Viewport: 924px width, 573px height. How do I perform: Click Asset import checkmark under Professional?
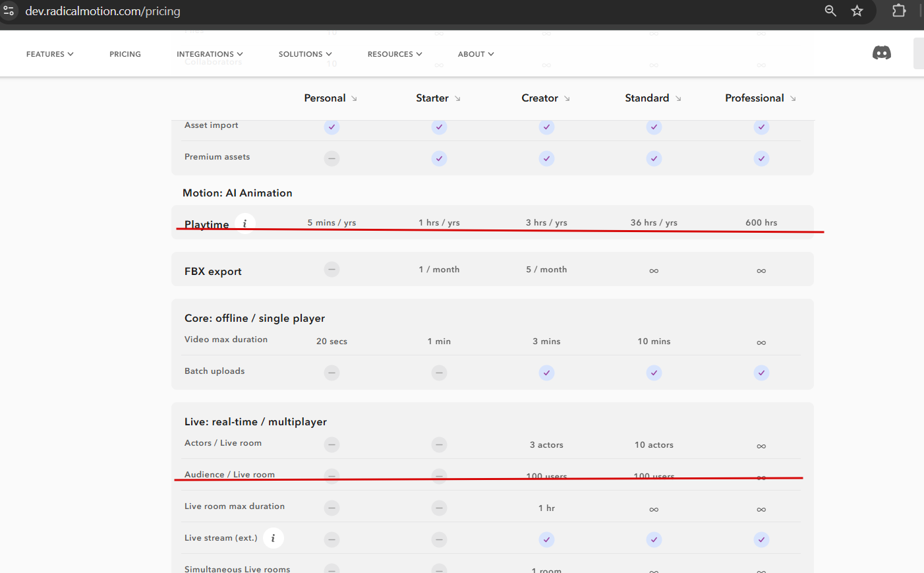click(x=761, y=127)
